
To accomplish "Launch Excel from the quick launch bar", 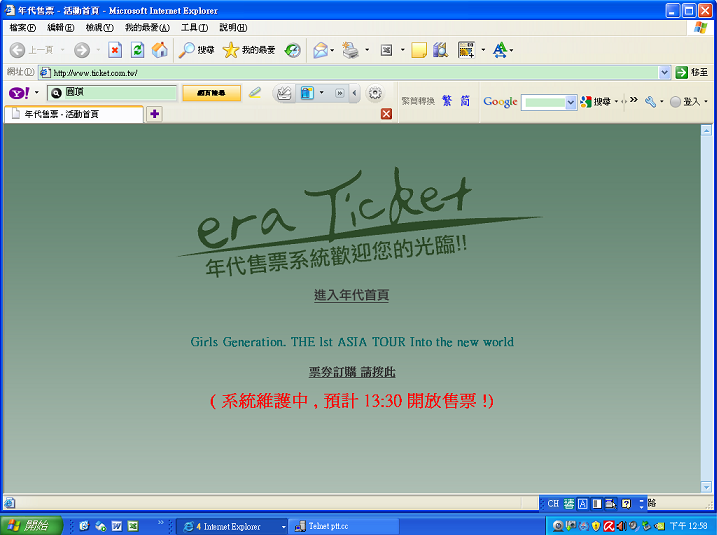I will [133, 526].
